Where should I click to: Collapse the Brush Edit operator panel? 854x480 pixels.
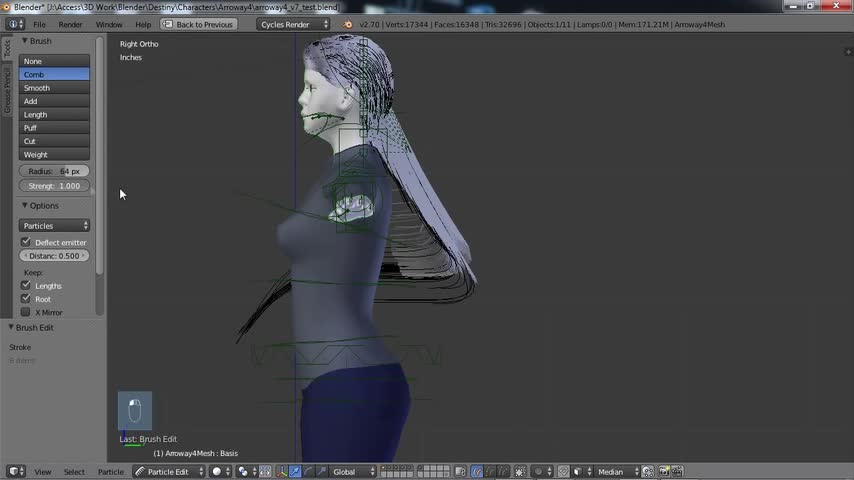click(11, 327)
